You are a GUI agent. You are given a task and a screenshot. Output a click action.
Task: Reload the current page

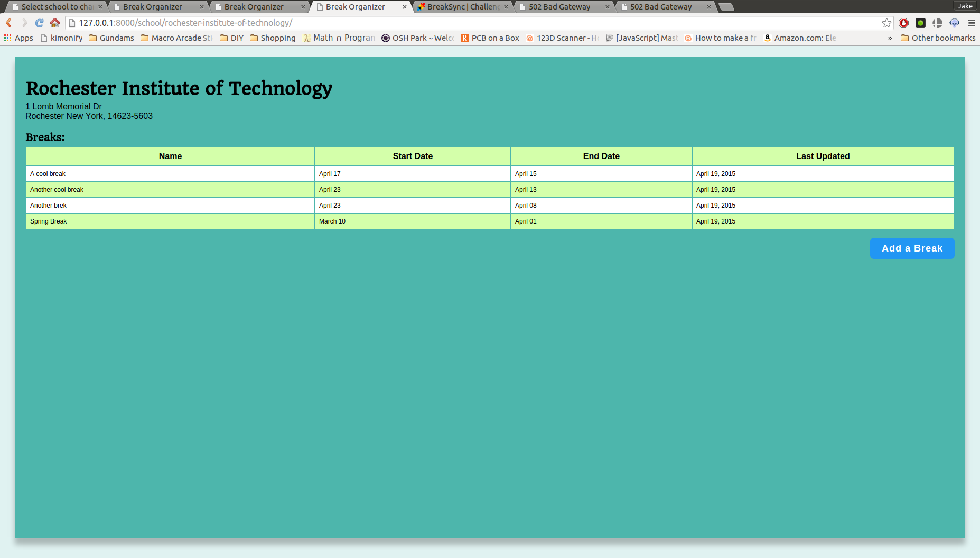click(39, 23)
